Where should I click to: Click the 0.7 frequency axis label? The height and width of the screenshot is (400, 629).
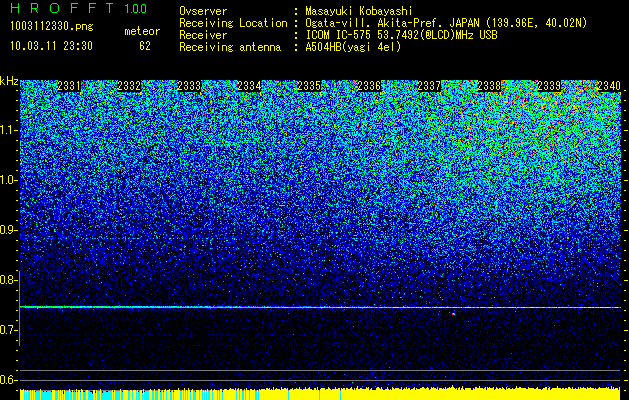click(9, 330)
